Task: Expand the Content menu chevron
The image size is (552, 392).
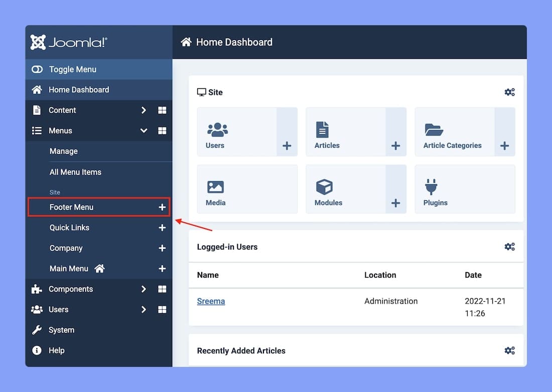Action: click(144, 110)
